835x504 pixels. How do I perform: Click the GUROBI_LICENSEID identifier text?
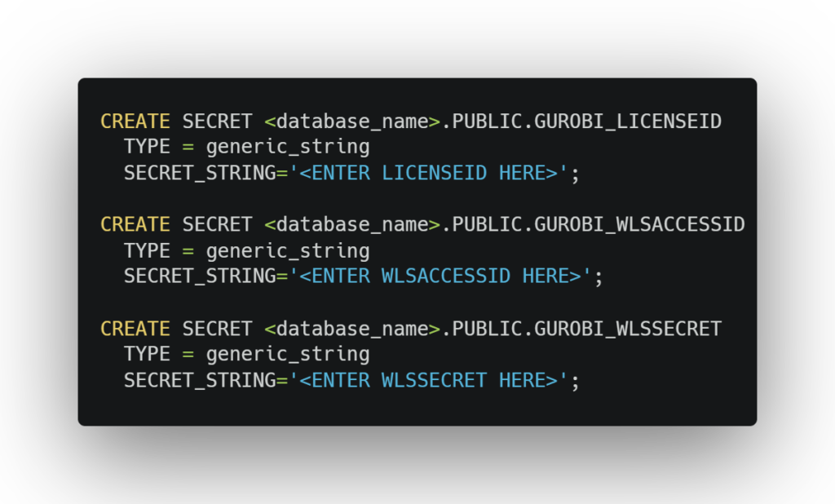point(628,122)
